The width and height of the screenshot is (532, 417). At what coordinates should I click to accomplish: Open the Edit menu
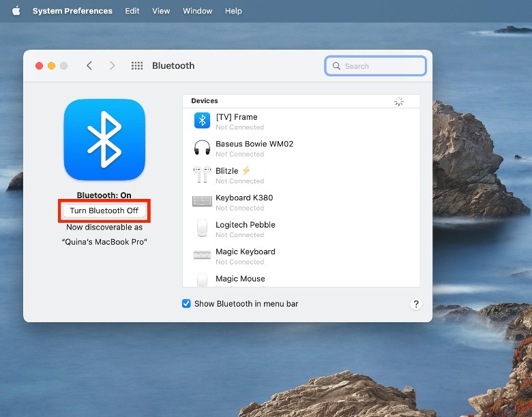pyautogui.click(x=132, y=11)
